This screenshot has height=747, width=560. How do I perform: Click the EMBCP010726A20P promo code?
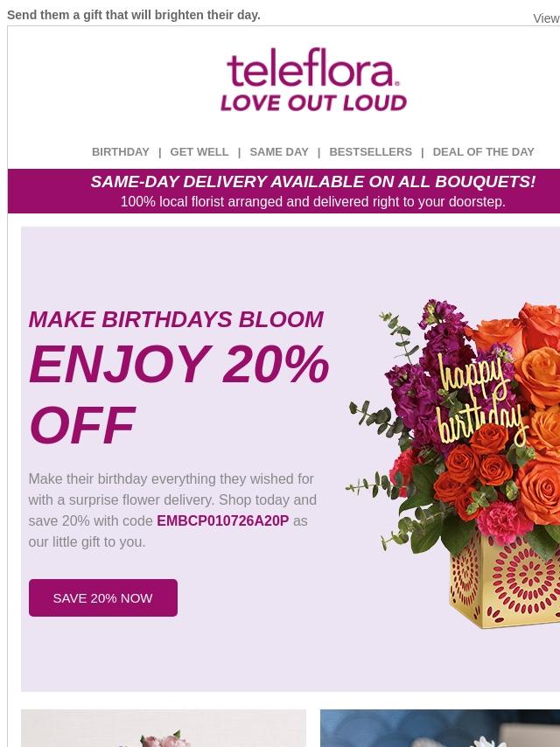[x=222, y=520]
